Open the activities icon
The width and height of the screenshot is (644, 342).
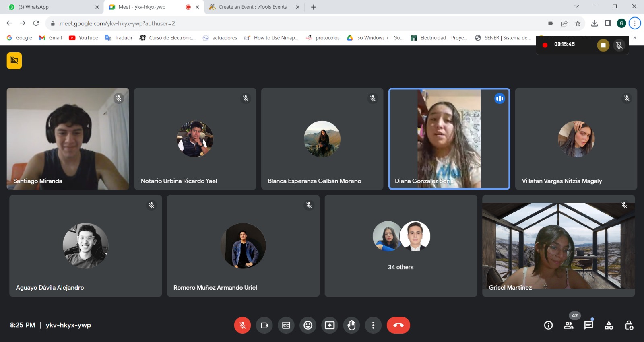(x=609, y=325)
